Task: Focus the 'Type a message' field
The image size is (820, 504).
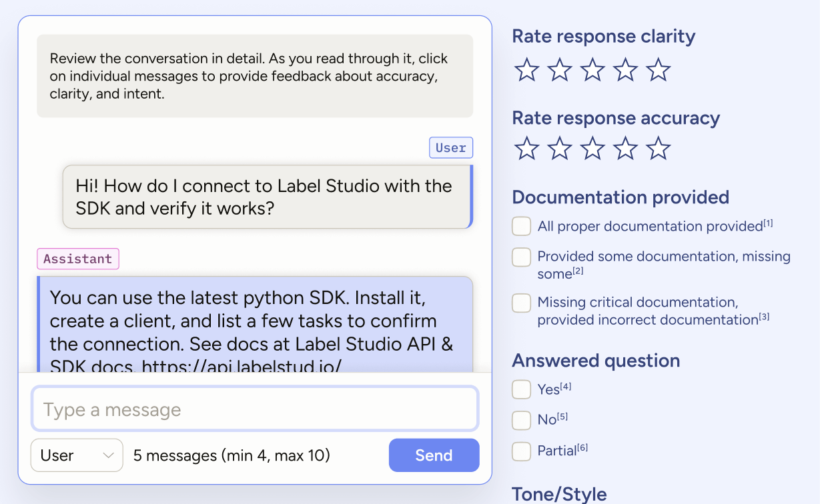Action: (x=255, y=409)
